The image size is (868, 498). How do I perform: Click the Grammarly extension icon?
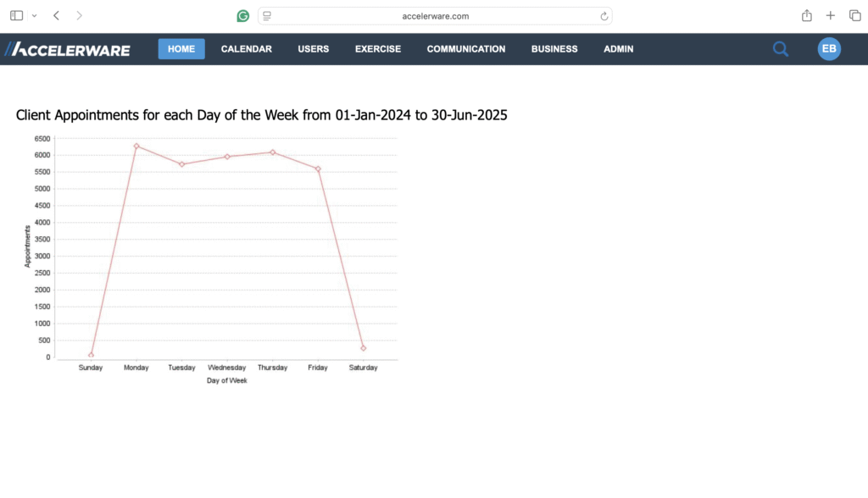pos(243,16)
